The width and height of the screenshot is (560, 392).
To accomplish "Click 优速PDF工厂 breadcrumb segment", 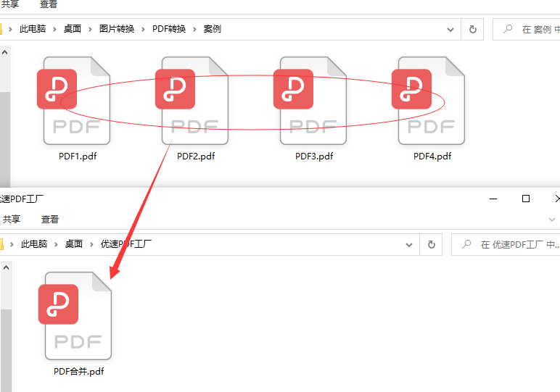I will (126, 244).
